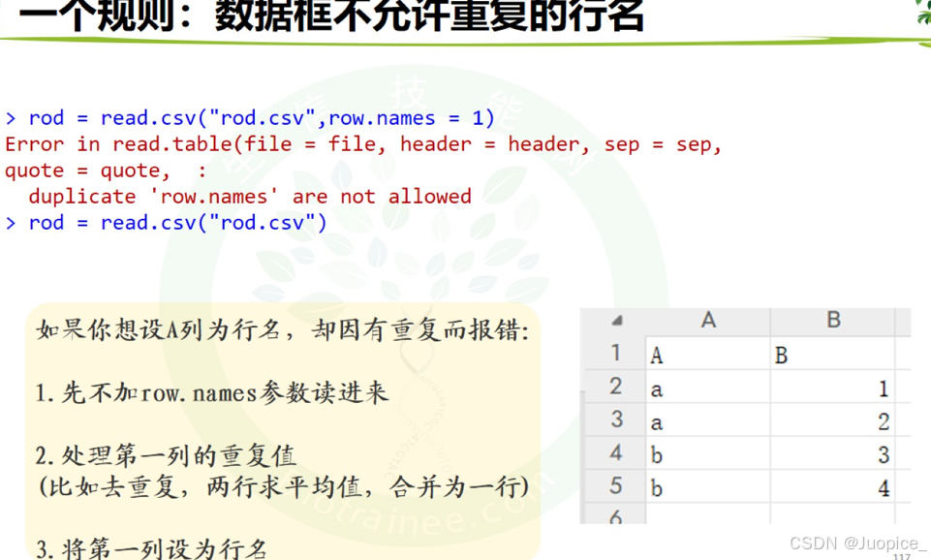Click step "3.将第一列设为行名"

tap(151, 548)
